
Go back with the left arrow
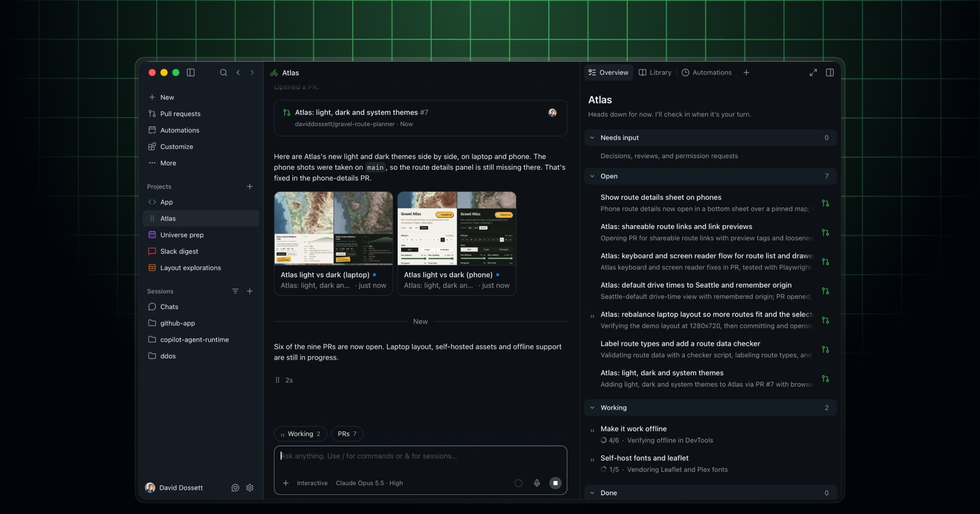238,73
